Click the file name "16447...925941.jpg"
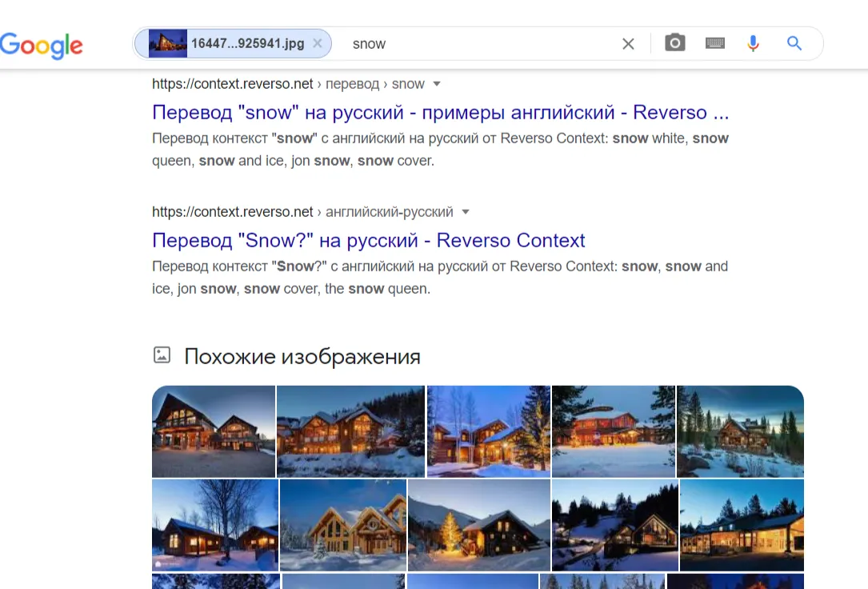 (247, 43)
